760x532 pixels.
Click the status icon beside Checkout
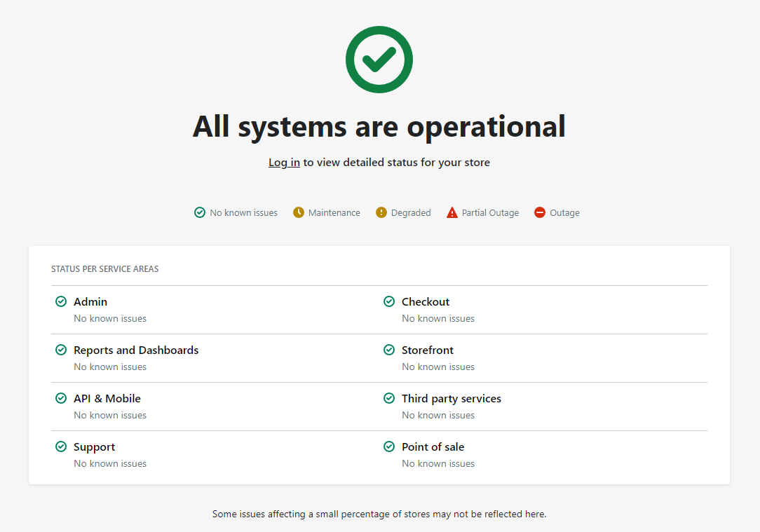[388, 301]
